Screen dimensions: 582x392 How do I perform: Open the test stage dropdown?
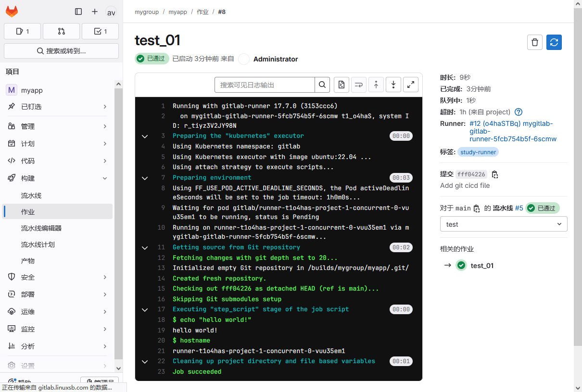coord(504,224)
